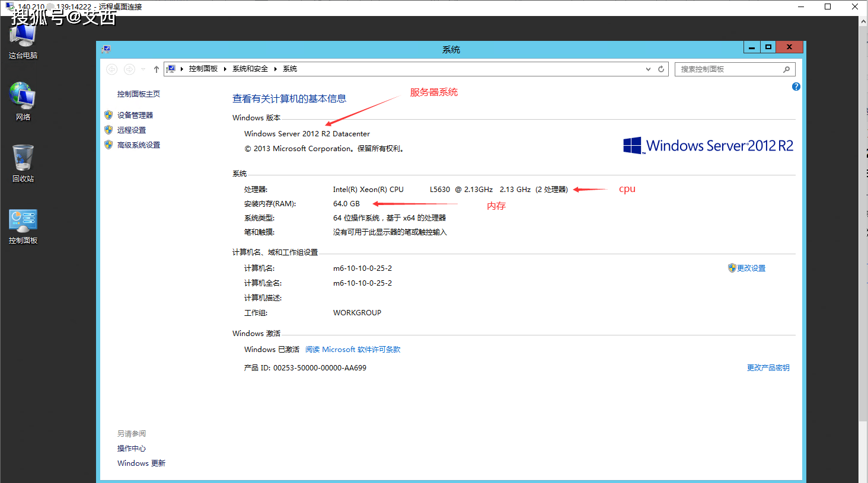Click the shield icon beside 设备管理器

pos(108,115)
